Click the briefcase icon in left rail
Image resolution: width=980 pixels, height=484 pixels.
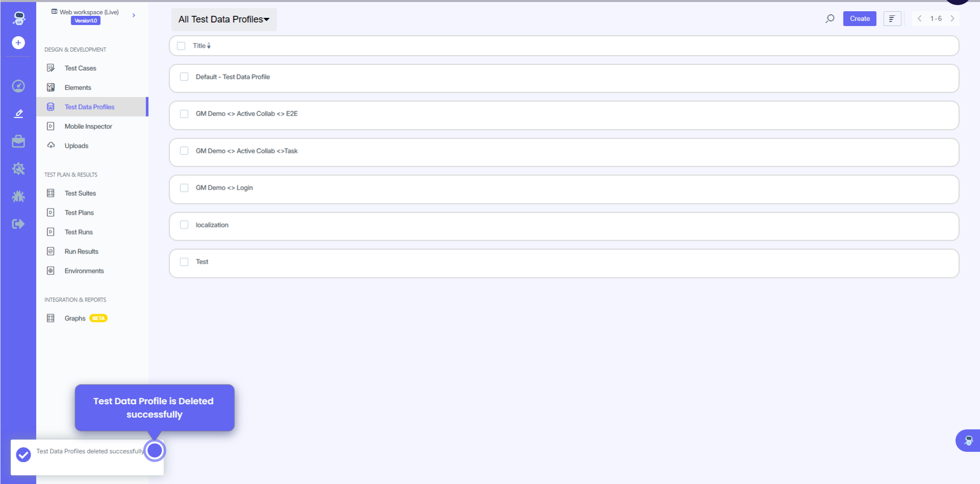coord(18,142)
